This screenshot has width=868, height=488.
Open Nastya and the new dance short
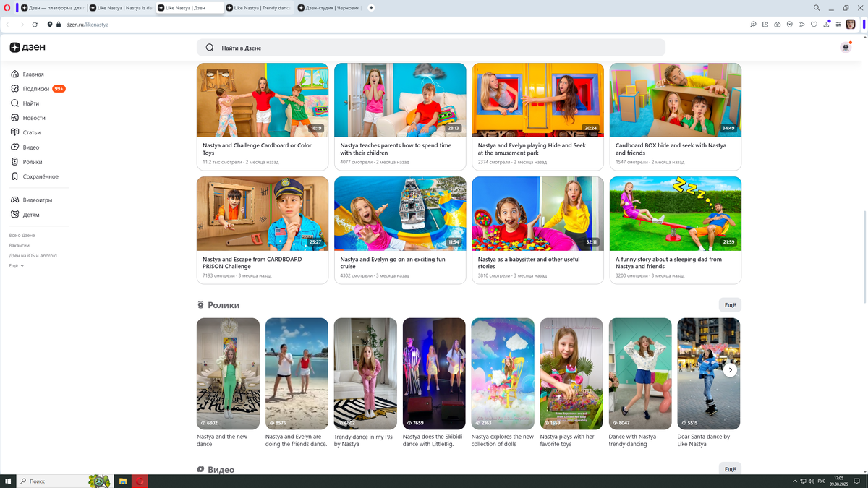(228, 374)
